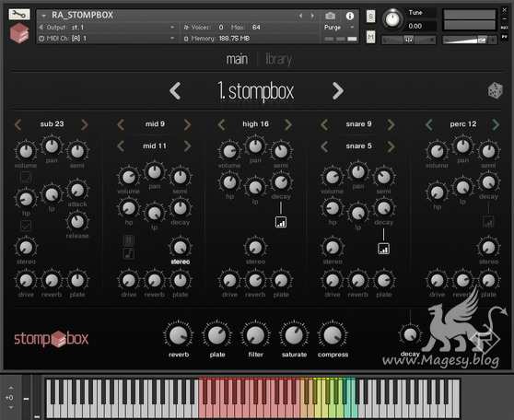Select the previous sample before snare 9

(x=324, y=124)
